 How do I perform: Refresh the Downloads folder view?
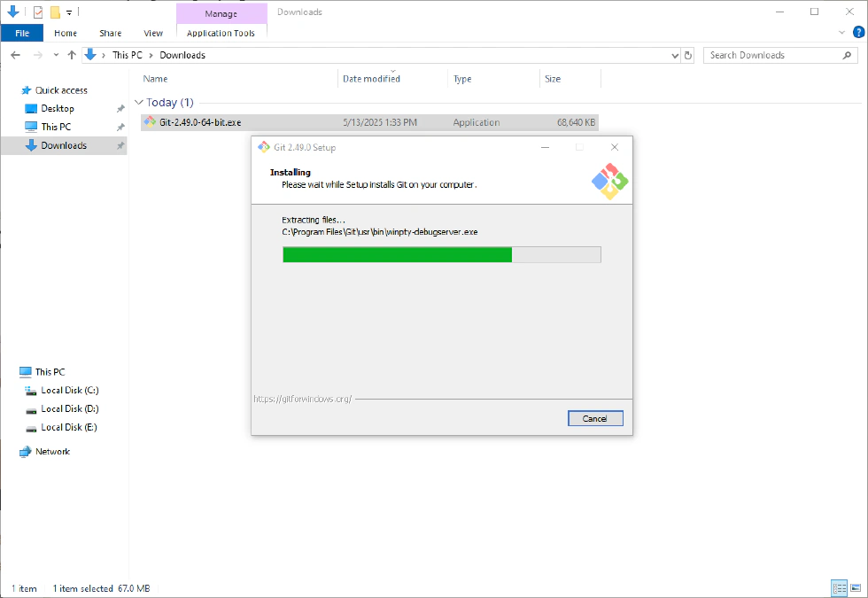point(689,55)
